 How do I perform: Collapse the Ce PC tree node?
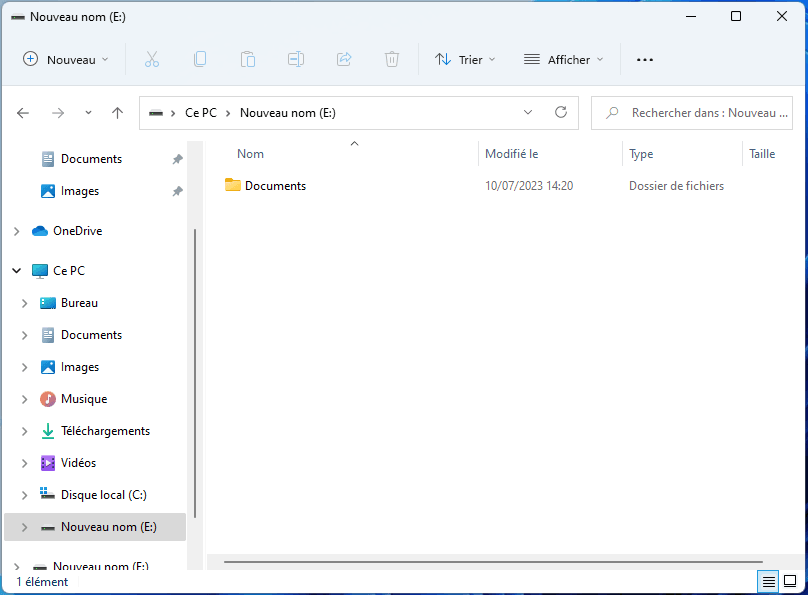16,270
